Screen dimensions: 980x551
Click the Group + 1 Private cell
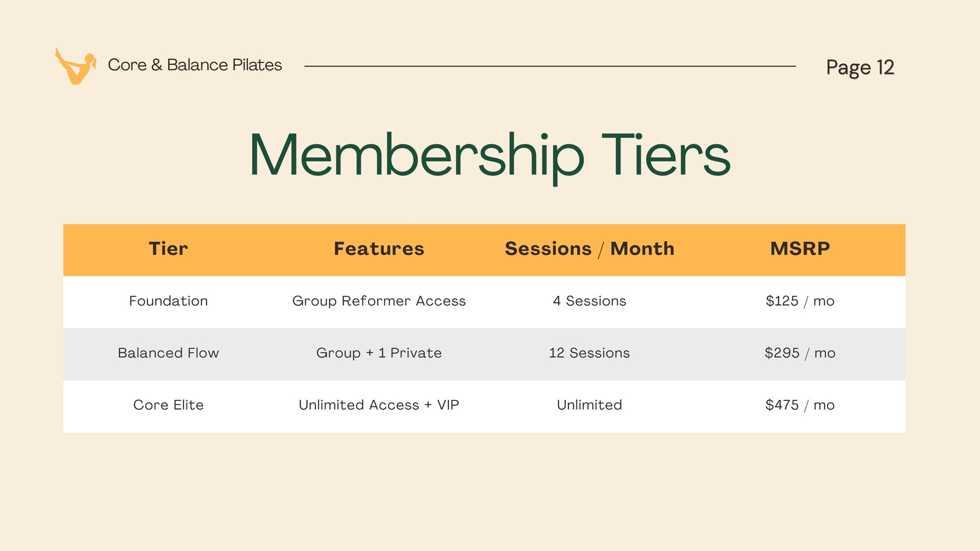click(x=379, y=353)
